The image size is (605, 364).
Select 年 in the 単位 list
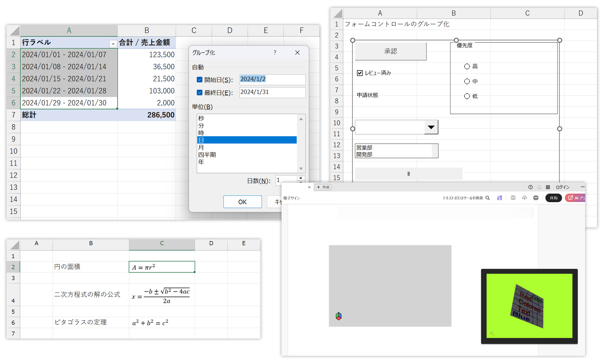click(247, 162)
